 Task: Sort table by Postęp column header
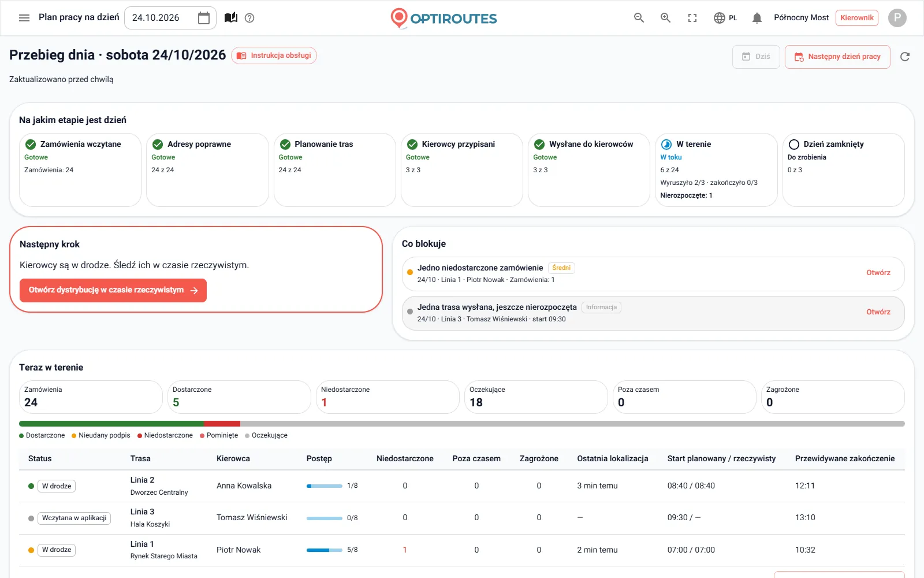pyautogui.click(x=319, y=459)
